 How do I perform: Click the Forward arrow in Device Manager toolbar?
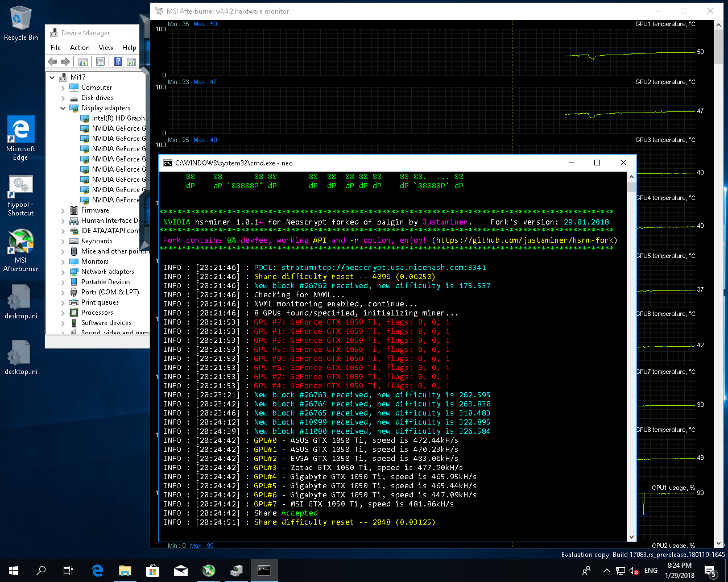(65, 62)
